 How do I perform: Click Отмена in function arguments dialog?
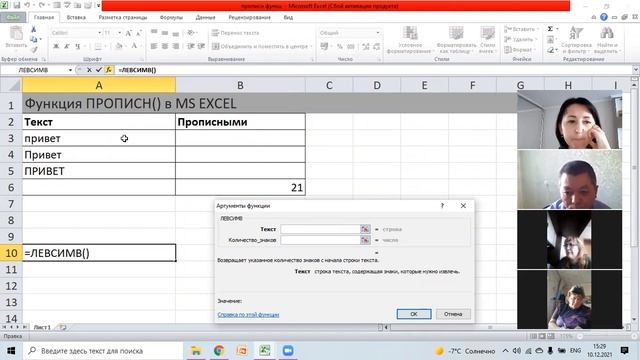coord(453,314)
